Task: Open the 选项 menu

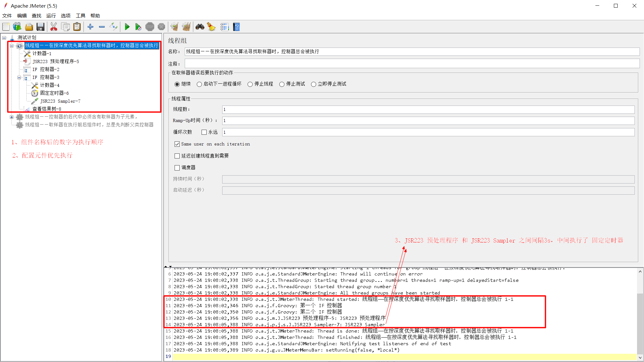Action: pos(66,16)
